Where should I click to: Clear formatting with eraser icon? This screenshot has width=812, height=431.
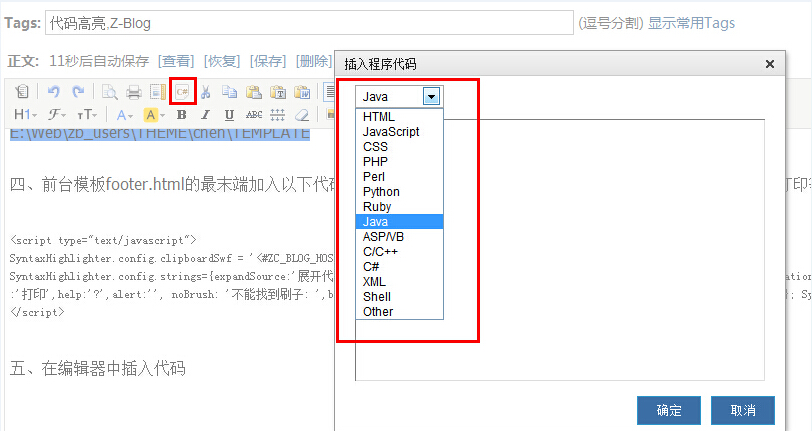[302, 114]
